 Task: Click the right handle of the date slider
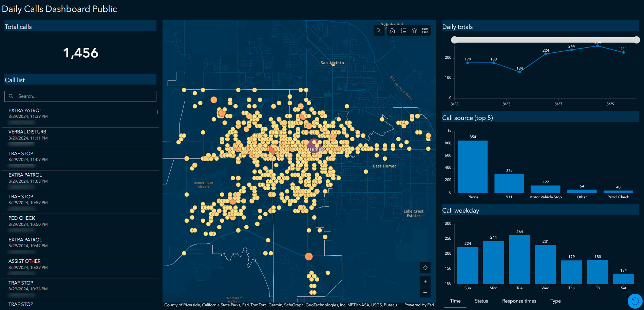637,40
